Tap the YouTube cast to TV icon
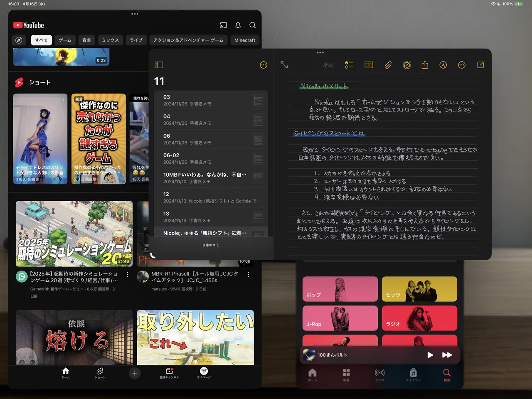Viewport: 532px width, 399px height. (223, 25)
